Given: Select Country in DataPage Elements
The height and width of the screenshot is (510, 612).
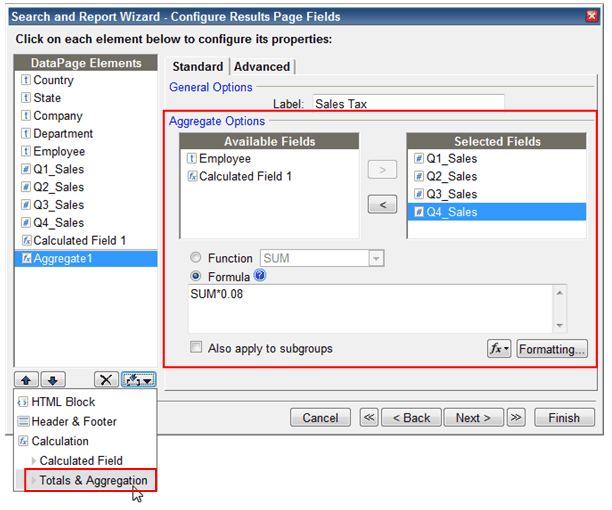Looking at the screenshot, I should 85,80.
